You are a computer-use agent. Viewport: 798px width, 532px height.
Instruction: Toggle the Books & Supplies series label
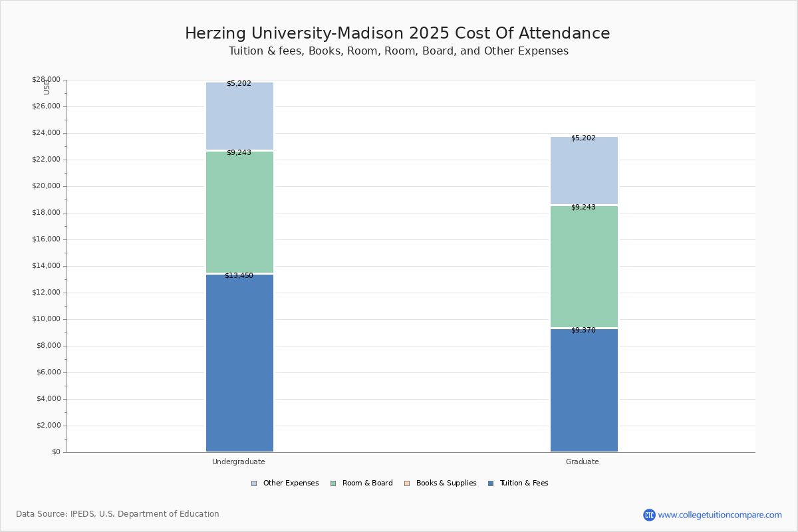[446, 483]
